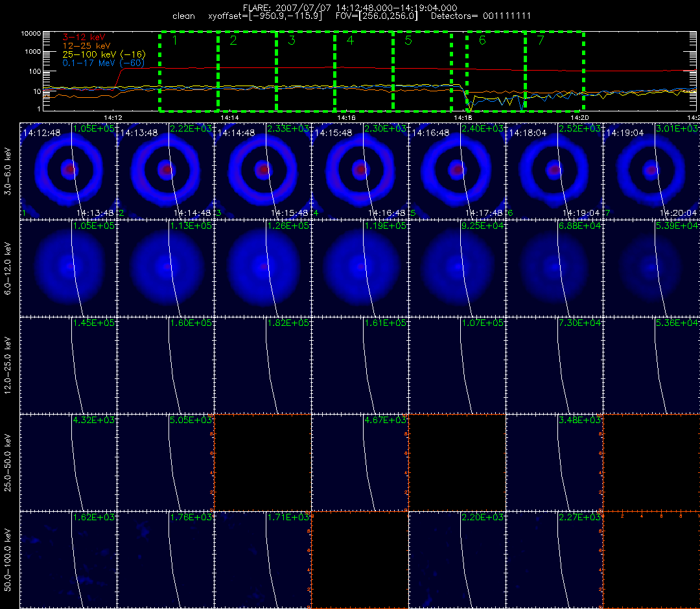Select the 6-12 keV image with peak 5.39E+04
Viewport: 700px width, 609px height.
click(651, 268)
